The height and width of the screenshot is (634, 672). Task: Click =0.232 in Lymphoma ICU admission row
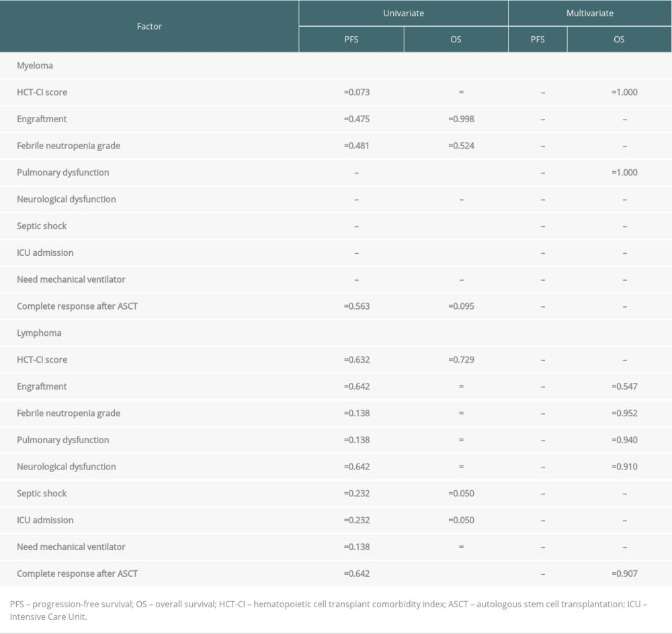coord(357,520)
